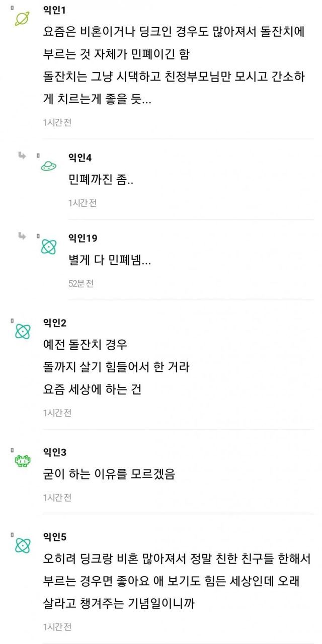
Task: Click the 익인3 username
Action: click(55, 452)
